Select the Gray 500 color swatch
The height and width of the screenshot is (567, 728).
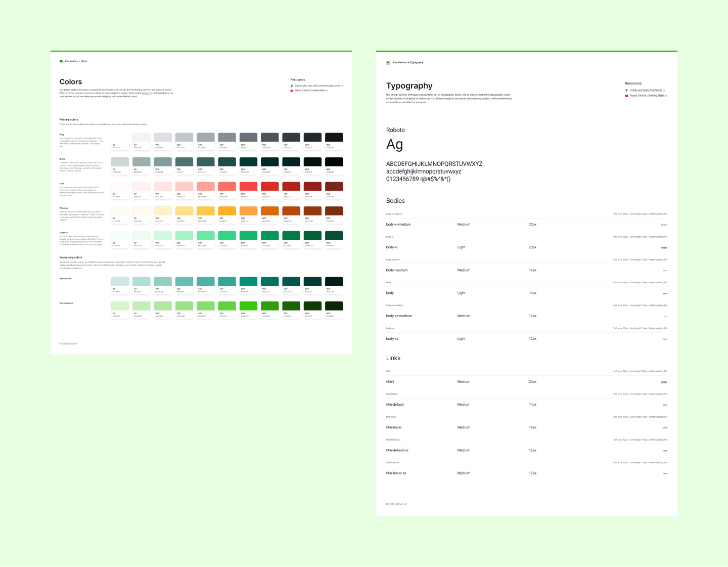248,138
